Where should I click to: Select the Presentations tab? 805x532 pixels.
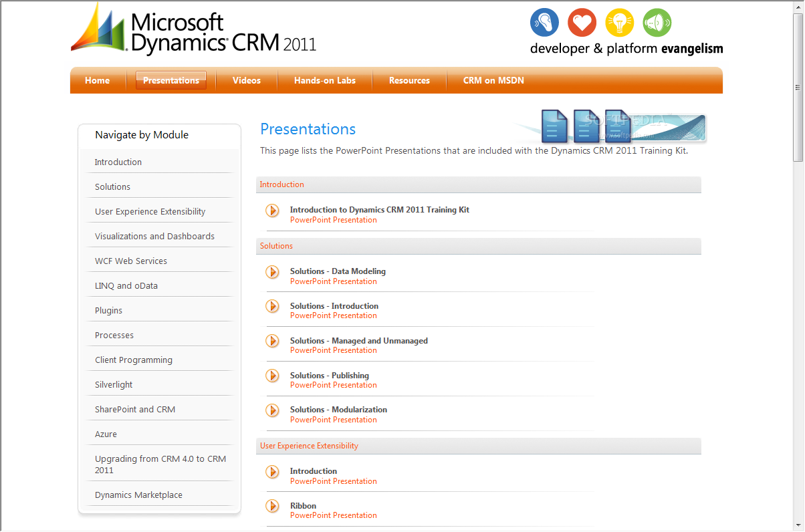[171, 80]
